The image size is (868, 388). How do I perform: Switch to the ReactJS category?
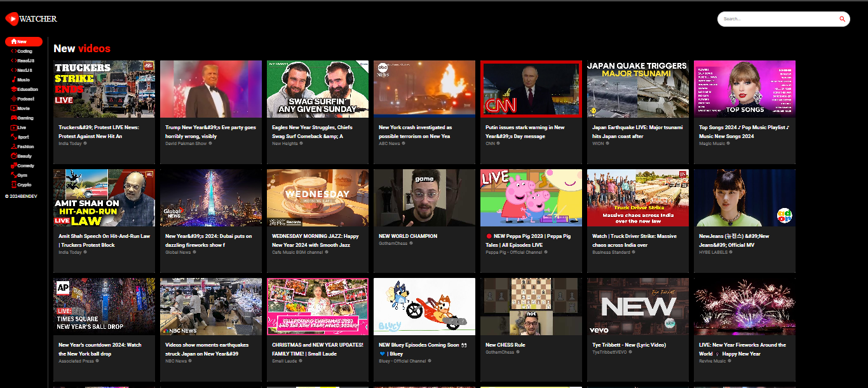coord(25,60)
